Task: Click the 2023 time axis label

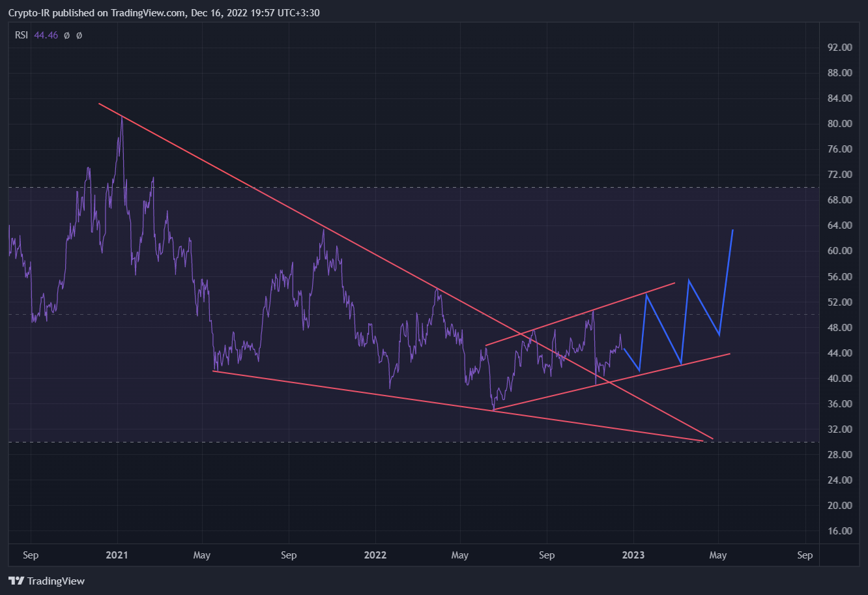Action: (633, 555)
